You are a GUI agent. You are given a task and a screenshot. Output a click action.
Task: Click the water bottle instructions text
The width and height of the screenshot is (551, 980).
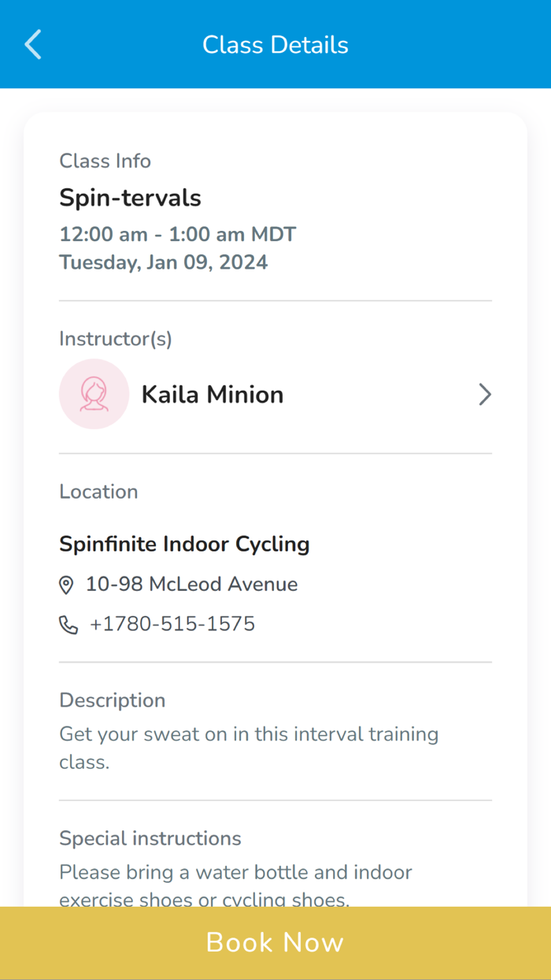coord(236,885)
